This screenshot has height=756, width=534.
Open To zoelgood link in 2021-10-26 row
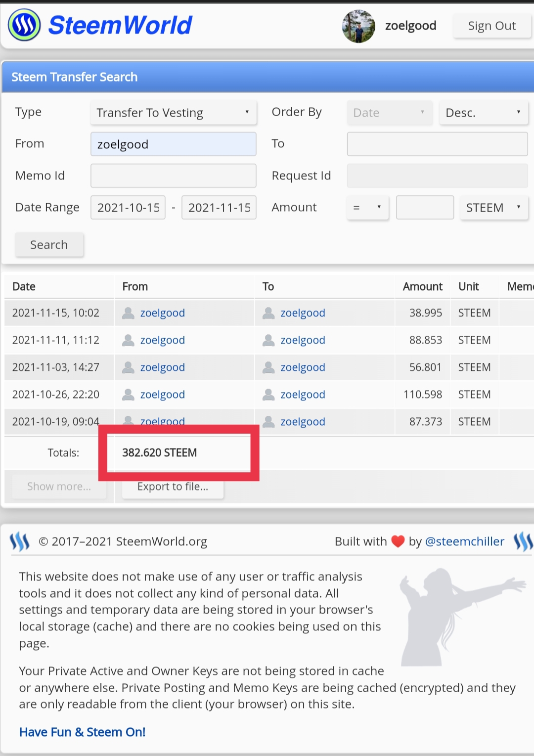[x=303, y=395]
